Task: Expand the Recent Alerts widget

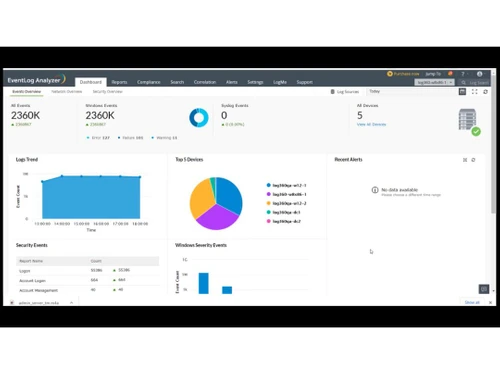Action: (x=465, y=160)
